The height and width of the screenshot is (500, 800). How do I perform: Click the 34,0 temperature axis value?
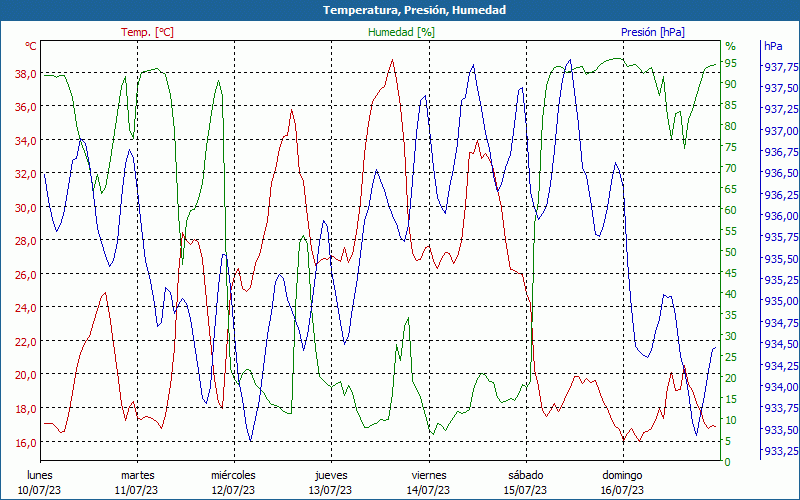tap(26, 140)
